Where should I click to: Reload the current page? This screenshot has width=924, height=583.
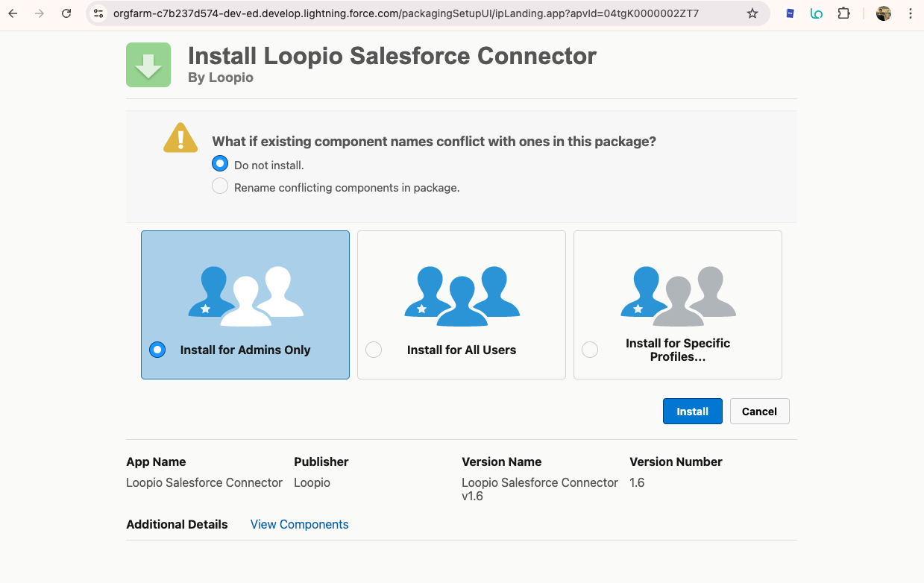tap(66, 13)
